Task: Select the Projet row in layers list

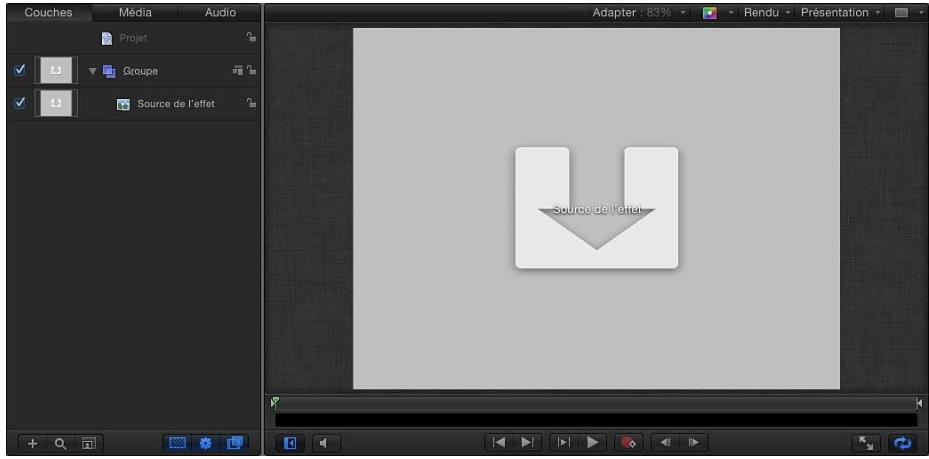Action: 133,38
